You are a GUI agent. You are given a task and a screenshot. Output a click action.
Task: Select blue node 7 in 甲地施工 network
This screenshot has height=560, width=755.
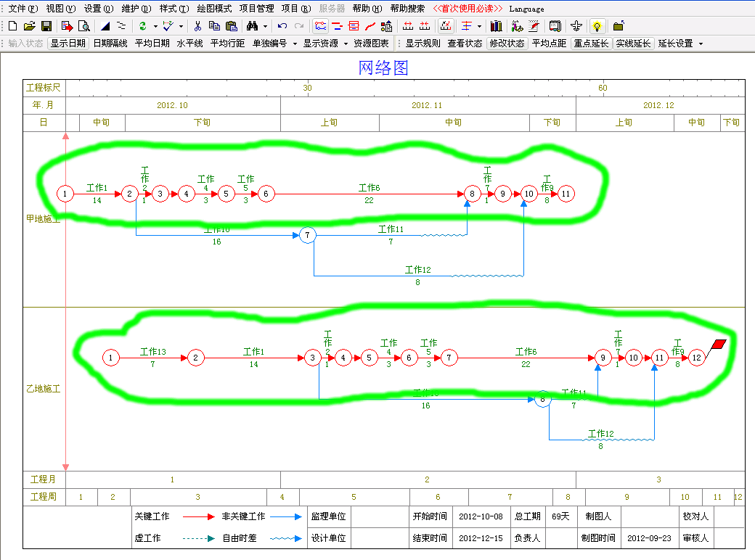pyautogui.click(x=307, y=235)
